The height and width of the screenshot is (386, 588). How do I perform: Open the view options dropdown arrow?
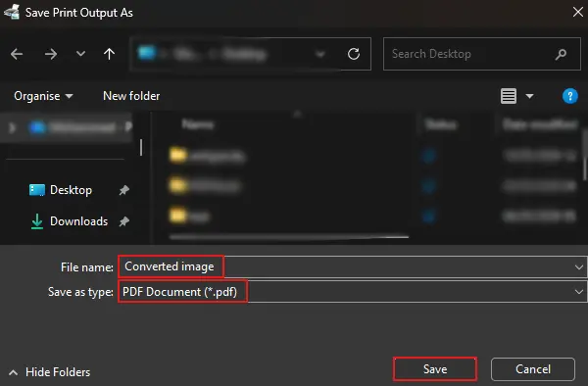pos(529,96)
